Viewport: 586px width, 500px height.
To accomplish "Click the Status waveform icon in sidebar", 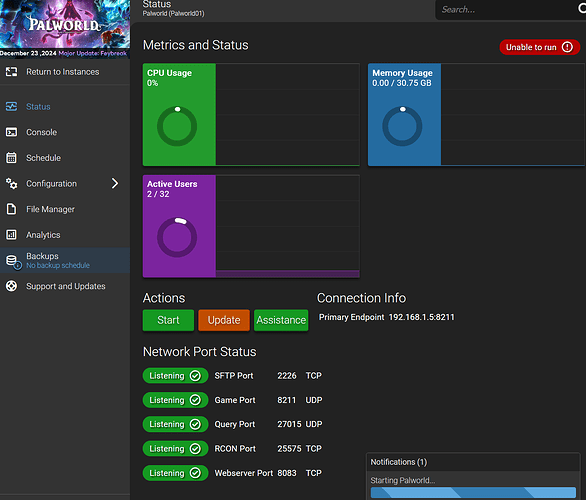I will 11,107.
